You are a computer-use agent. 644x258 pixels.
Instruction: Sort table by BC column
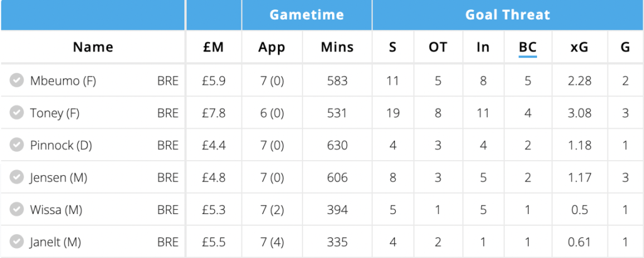click(x=528, y=47)
